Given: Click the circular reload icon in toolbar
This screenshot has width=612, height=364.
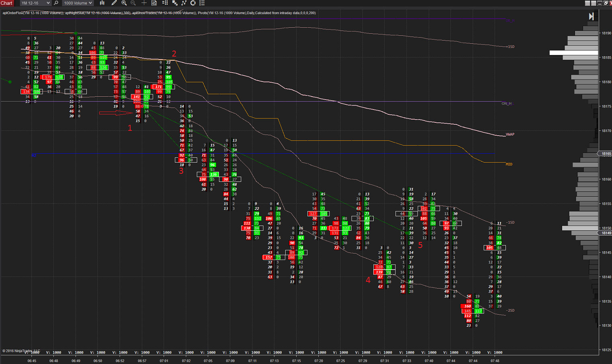Looking at the screenshot, I should pyautogui.click(x=193, y=3).
